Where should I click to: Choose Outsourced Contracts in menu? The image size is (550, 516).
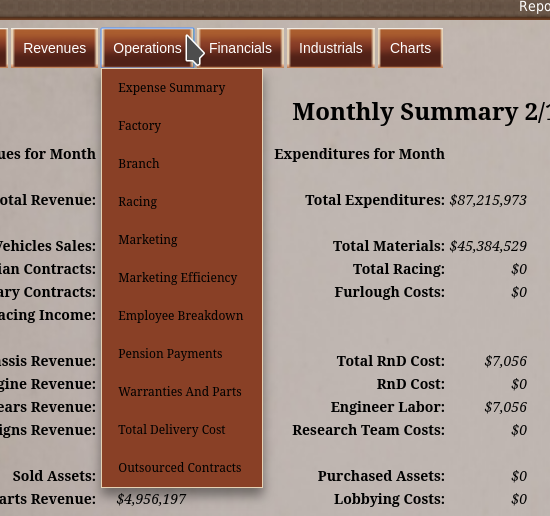coord(182,468)
